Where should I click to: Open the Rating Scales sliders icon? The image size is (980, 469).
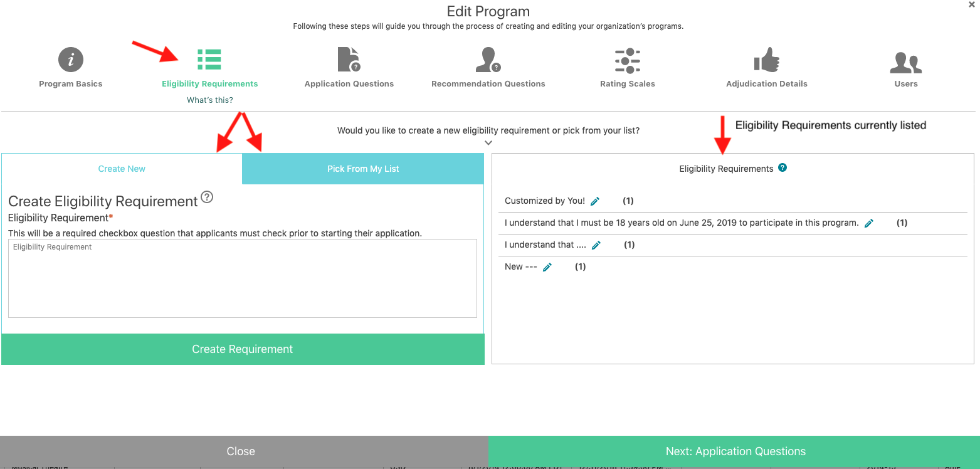[627, 60]
